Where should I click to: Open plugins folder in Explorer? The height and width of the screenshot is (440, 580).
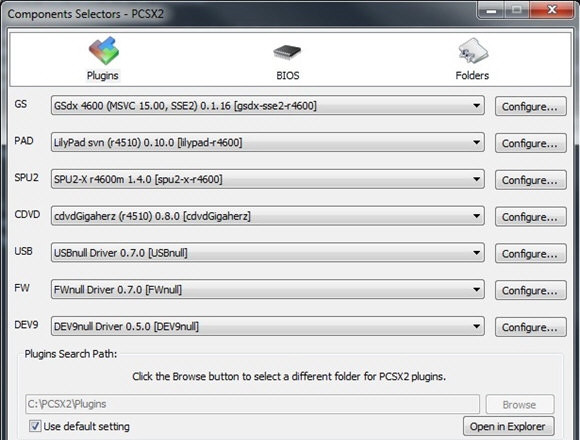(508, 426)
